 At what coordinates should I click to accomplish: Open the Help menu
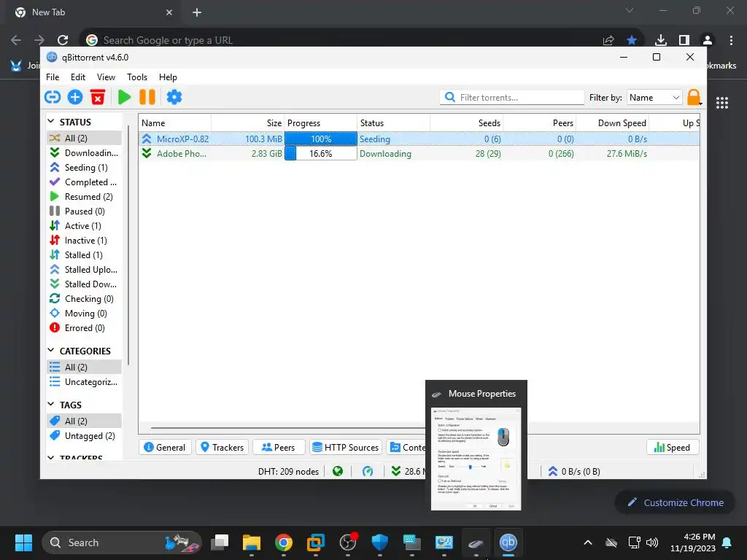click(x=168, y=77)
